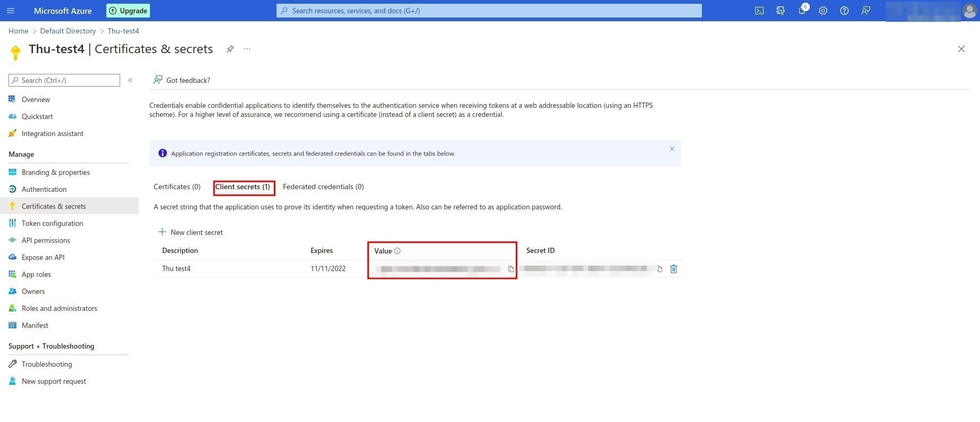Open Quickstart in sidebar
Viewport: 980px width, 422px height.
(37, 116)
